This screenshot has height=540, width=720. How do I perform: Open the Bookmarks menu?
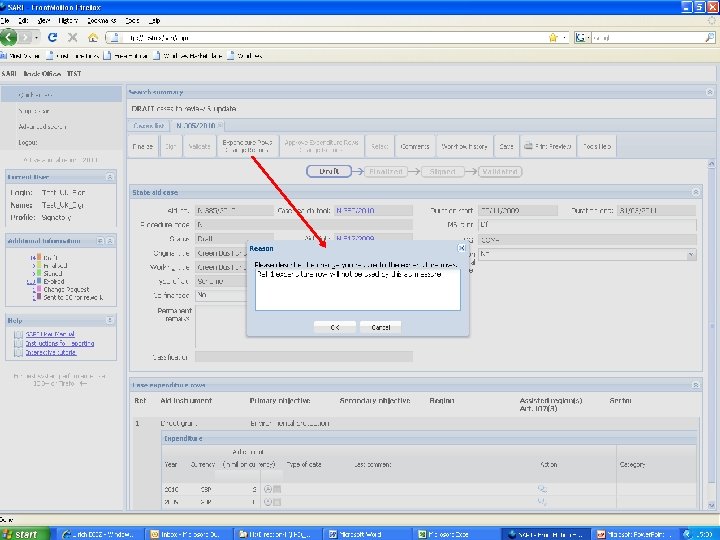[x=101, y=21]
